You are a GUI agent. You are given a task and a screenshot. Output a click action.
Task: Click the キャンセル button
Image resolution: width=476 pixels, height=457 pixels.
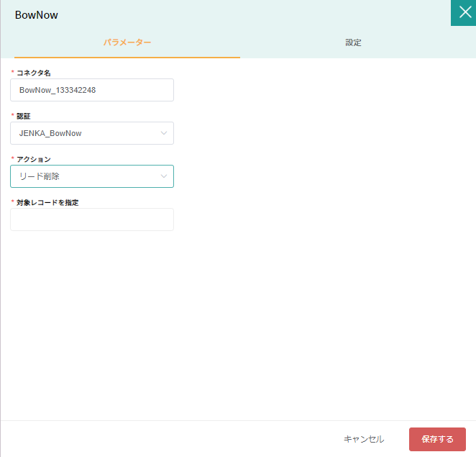364,439
